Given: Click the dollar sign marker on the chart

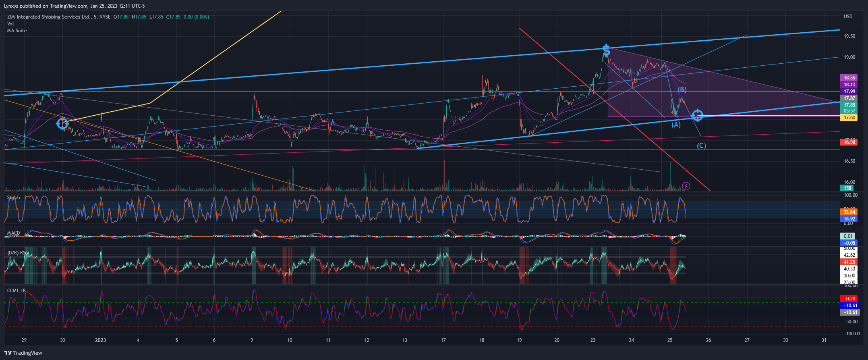Looking at the screenshot, I should (606, 50).
